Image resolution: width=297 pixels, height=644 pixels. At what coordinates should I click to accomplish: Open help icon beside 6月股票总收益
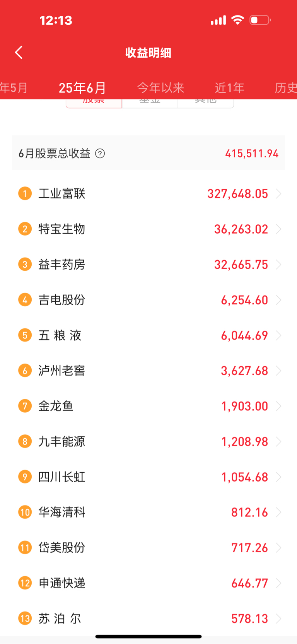click(x=100, y=154)
